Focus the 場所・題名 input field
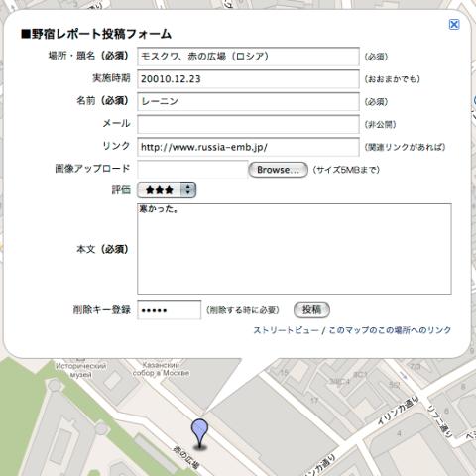This screenshot has width=476, height=476. point(248,57)
